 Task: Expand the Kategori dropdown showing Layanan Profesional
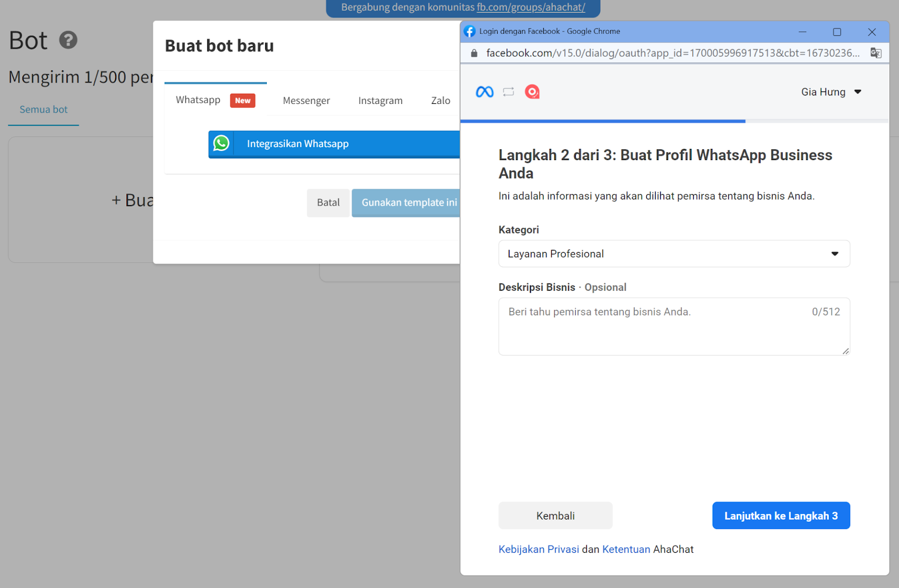[x=674, y=254]
